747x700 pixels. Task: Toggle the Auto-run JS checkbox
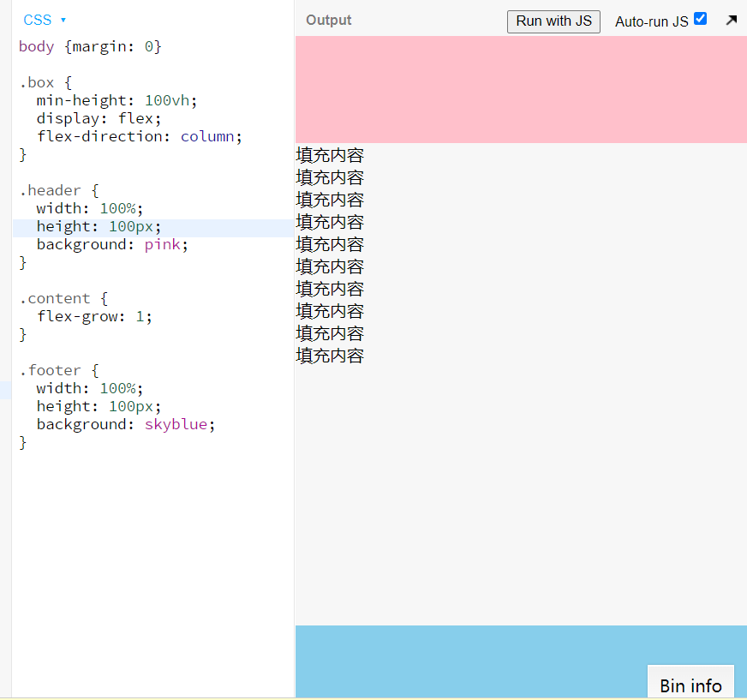[701, 19]
